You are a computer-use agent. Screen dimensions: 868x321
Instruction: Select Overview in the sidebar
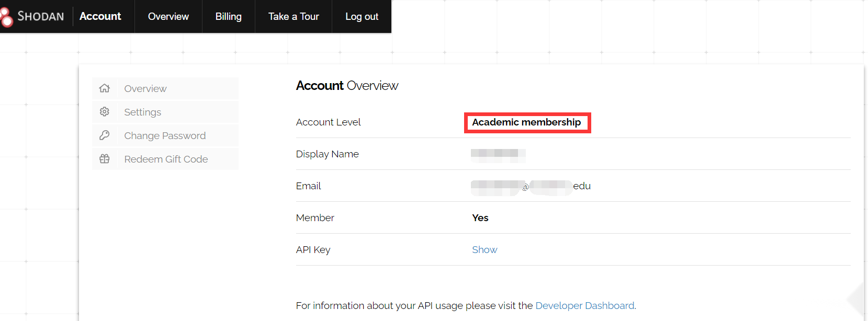tap(165, 88)
